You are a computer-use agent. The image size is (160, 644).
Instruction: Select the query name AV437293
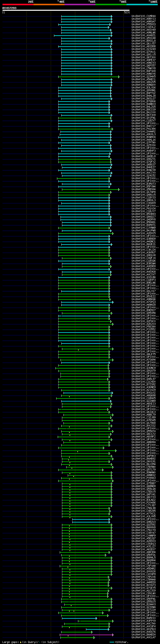(9, 8)
